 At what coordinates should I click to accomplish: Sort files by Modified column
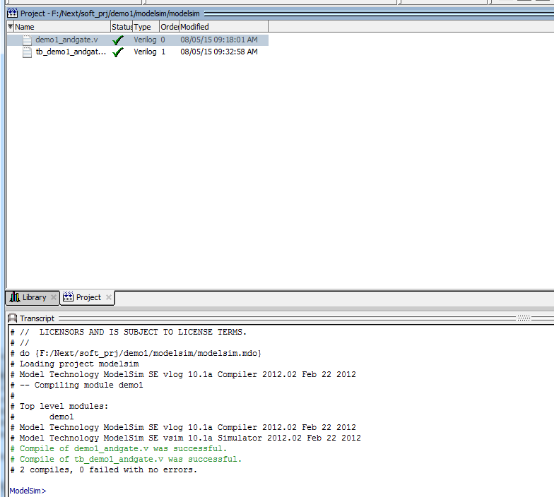pyautogui.click(x=224, y=27)
